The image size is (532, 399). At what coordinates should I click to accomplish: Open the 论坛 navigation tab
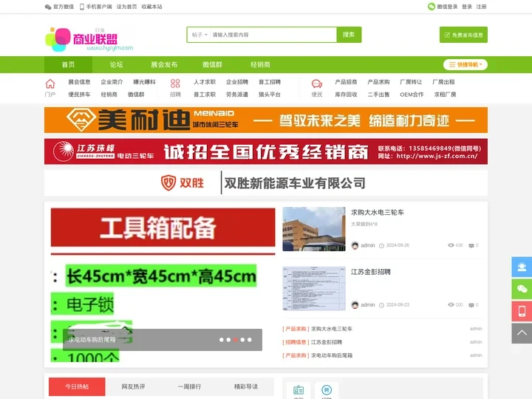(117, 64)
